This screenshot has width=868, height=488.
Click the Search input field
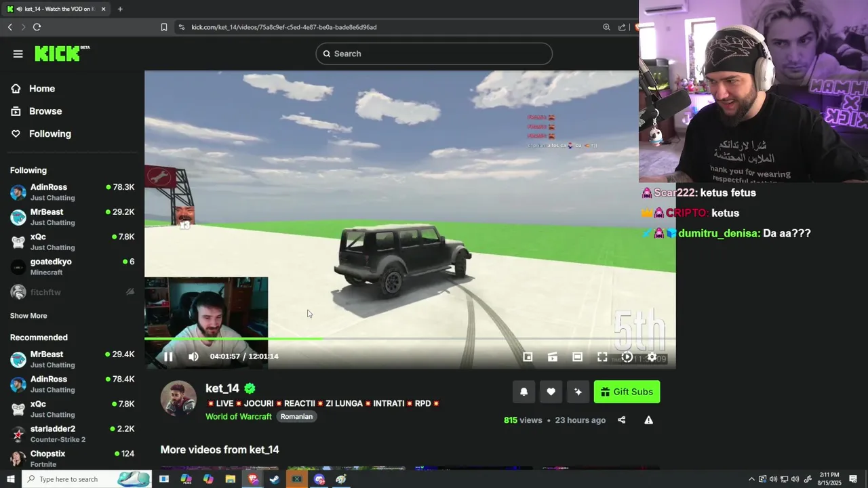point(434,54)
